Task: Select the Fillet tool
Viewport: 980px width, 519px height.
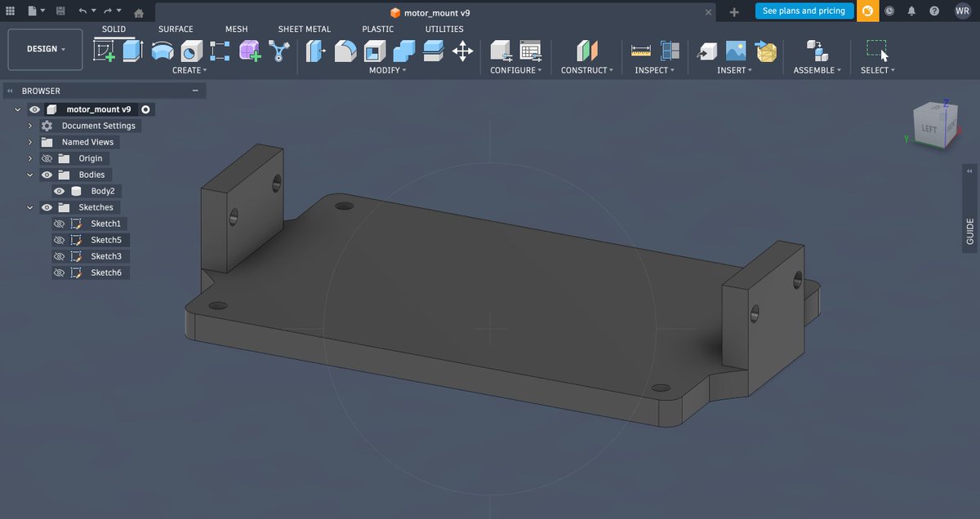Action: point(345,51)
